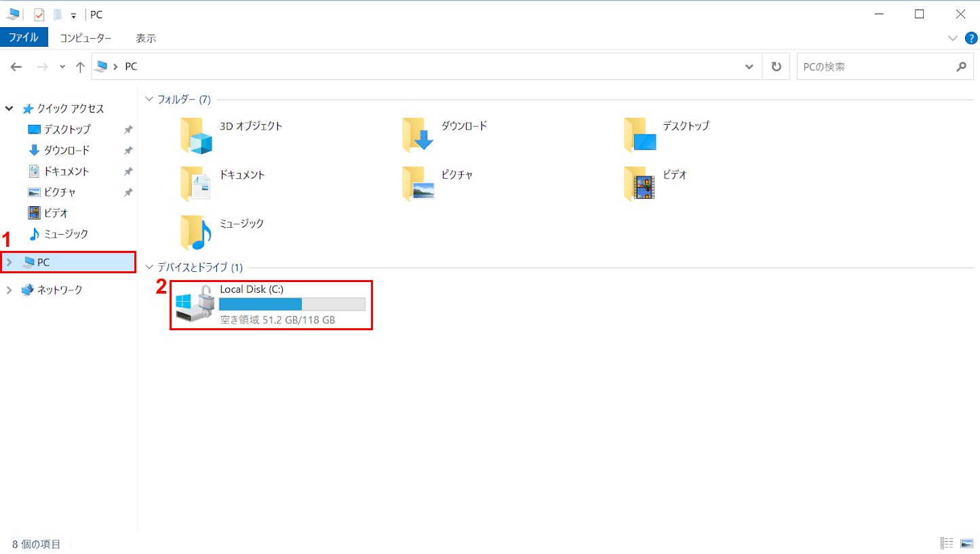Image resolution: width=980 pixels, height=554 pixels.
Task: Open the コンピューター ribbon tab
Action: [85, 38]
